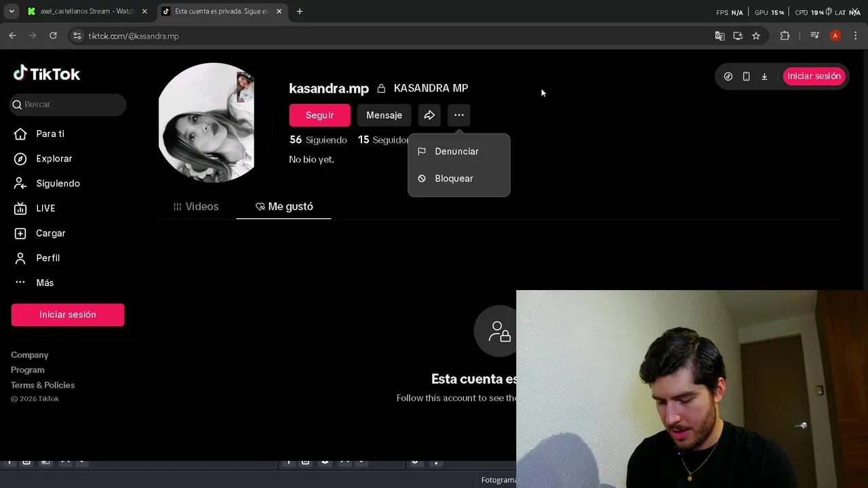Open Perfil in the sidebar

tap(38, 258)
